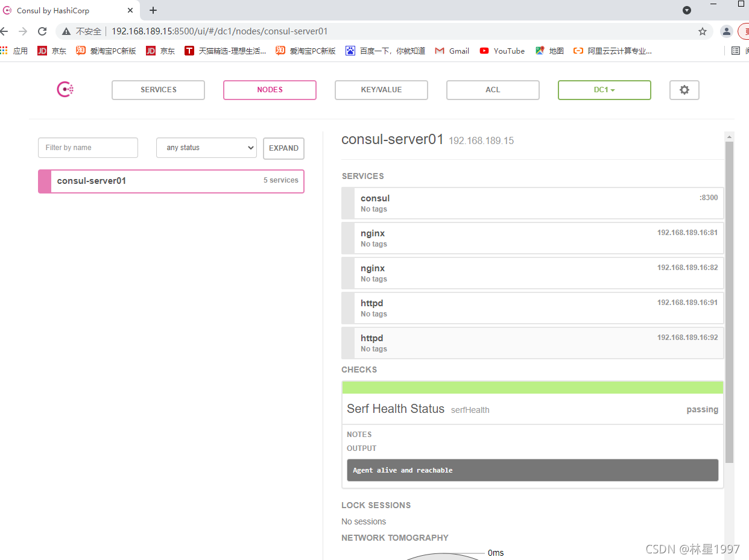Click the 192.168.189.15 node IP text
749x560 pixels.
coord(481,140)
